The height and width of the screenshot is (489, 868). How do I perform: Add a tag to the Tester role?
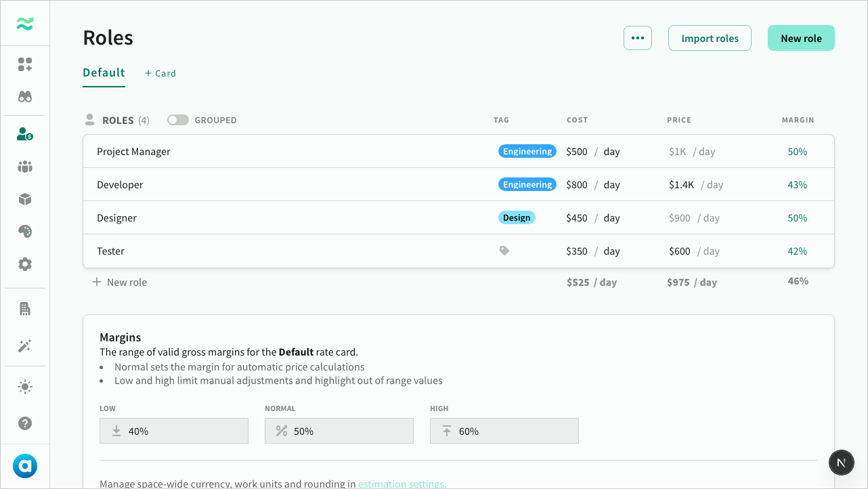click(x=504, y=251)
